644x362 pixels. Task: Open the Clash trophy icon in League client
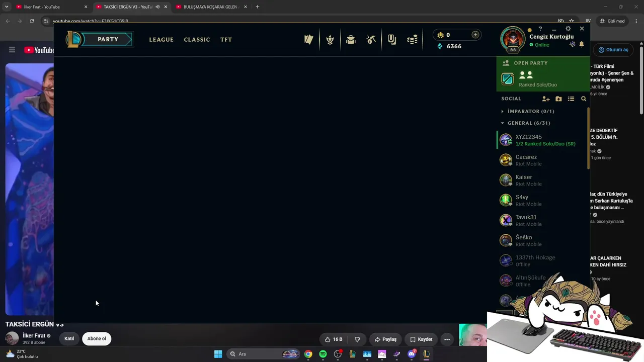pyautogui.click(x=330, y=39)
